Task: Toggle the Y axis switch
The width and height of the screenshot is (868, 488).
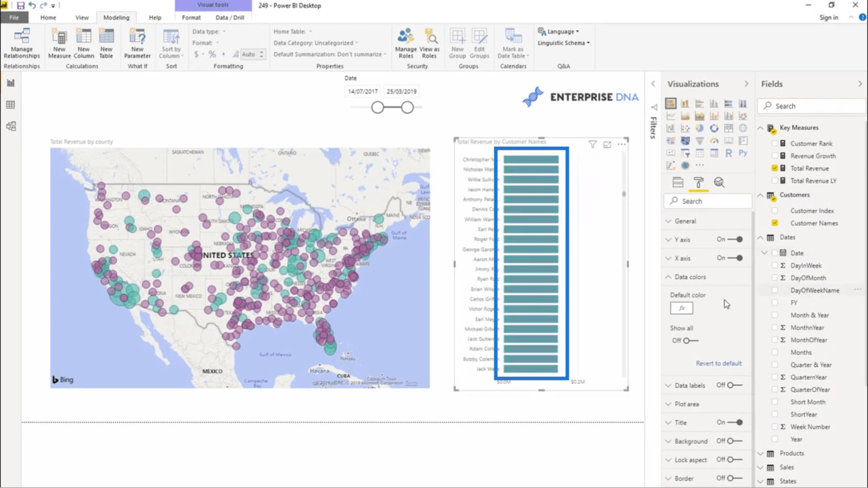Action: [735, 240]
